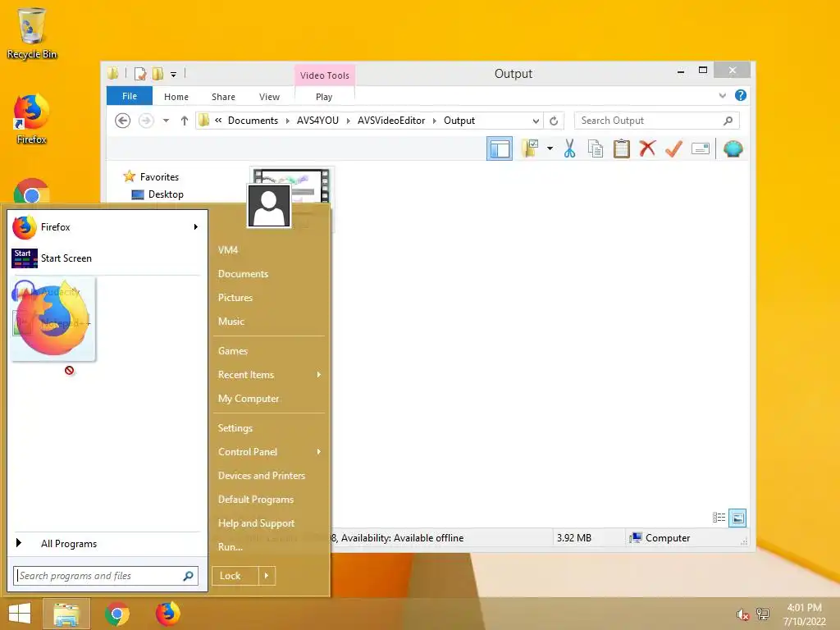Screen dimensions: 840x630
Task: Open Firefox from the Start menu
Action: point(106,227)
